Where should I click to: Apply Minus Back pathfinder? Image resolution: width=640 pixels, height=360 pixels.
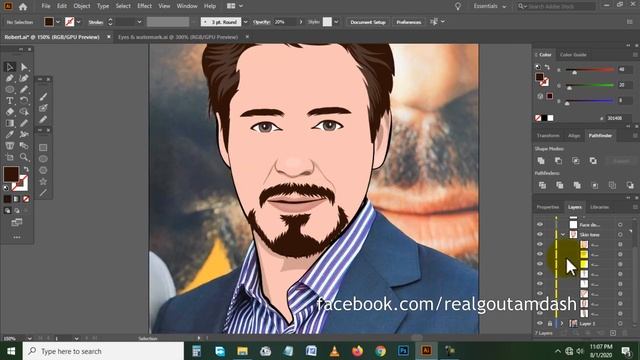coord(630,185)
